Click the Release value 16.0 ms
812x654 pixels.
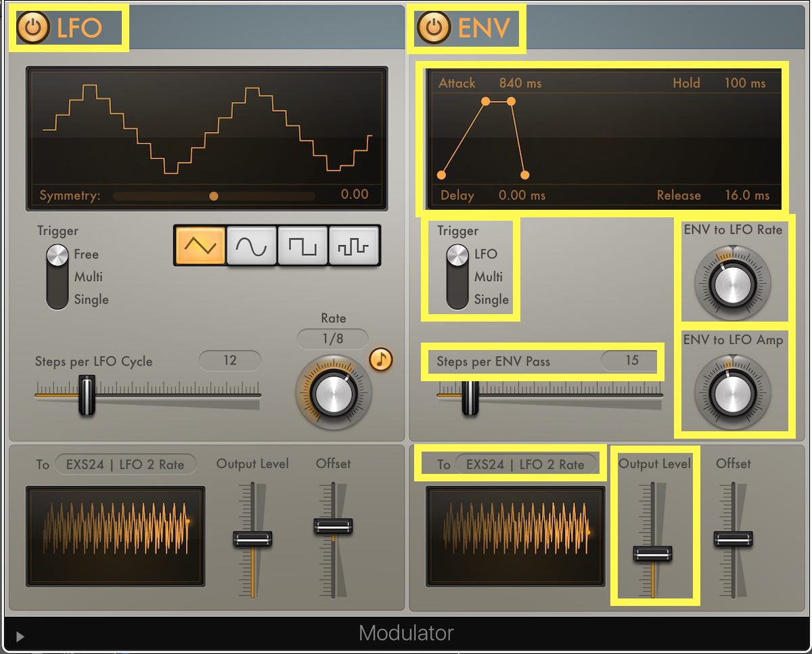tap(747, 196)
